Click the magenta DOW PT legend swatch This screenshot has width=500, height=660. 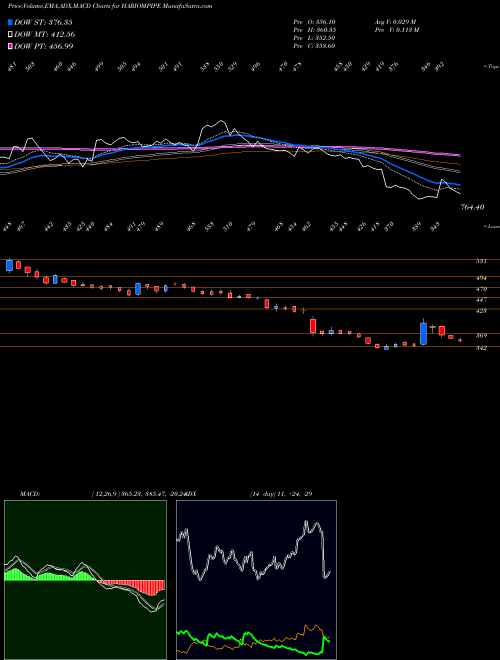point(10,46)
